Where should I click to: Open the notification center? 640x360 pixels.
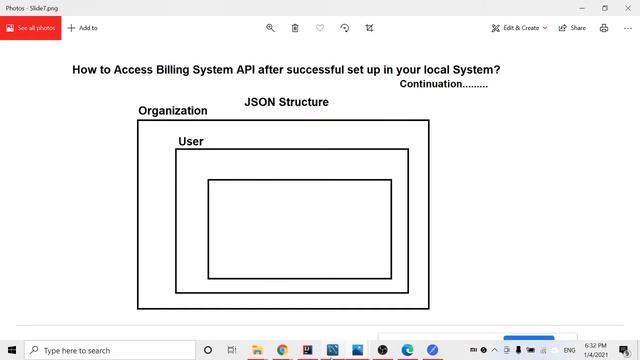(624, 350)
